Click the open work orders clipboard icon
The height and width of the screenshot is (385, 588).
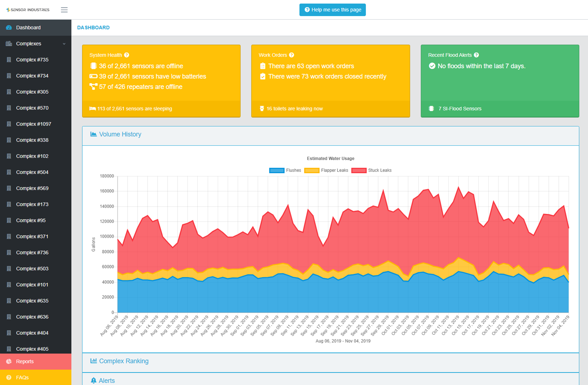pos(263,66)
